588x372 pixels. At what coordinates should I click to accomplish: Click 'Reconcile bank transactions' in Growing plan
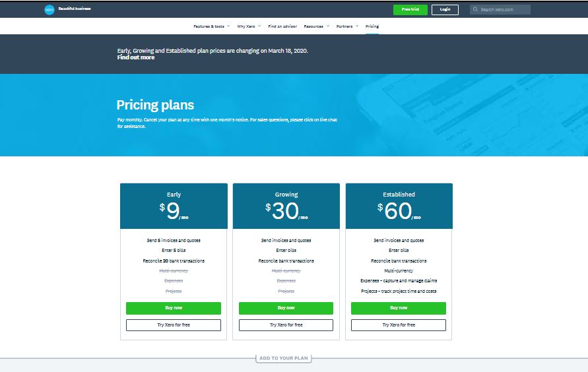point(286,261)
